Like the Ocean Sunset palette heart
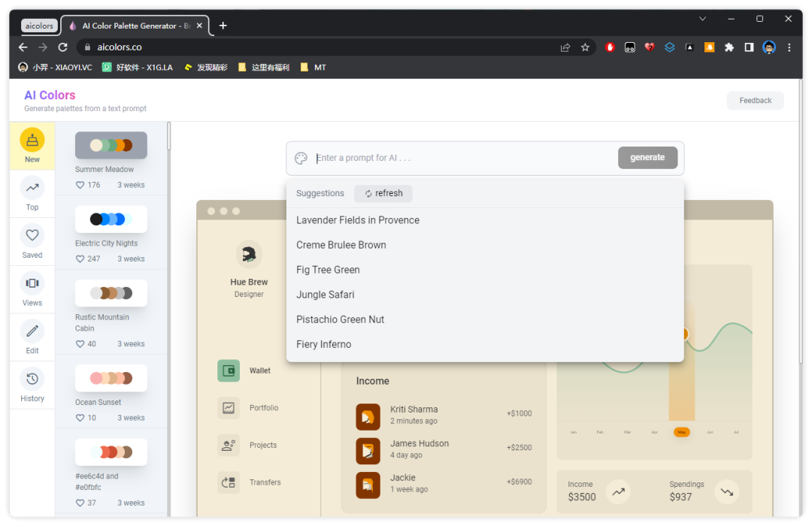This screenshot has width=812, height=526. pos(80,418)
